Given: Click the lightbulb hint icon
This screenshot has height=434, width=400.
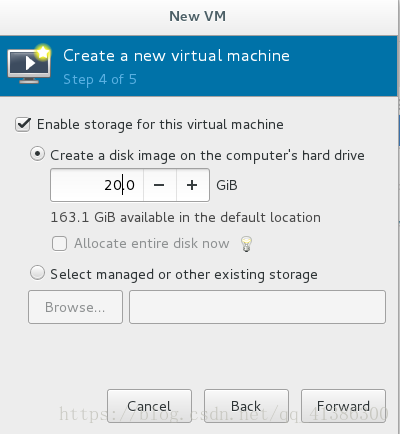Looking at the screenshot, I should (x=246, y=244).
